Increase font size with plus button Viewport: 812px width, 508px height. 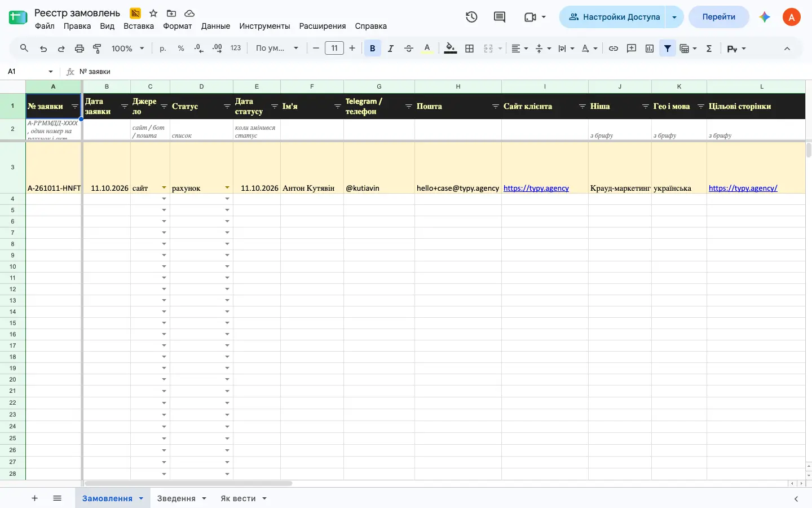pos(352,49)
